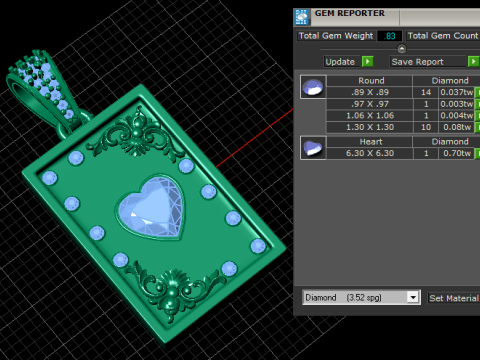Click the 0.037tw weight cell

456,92
